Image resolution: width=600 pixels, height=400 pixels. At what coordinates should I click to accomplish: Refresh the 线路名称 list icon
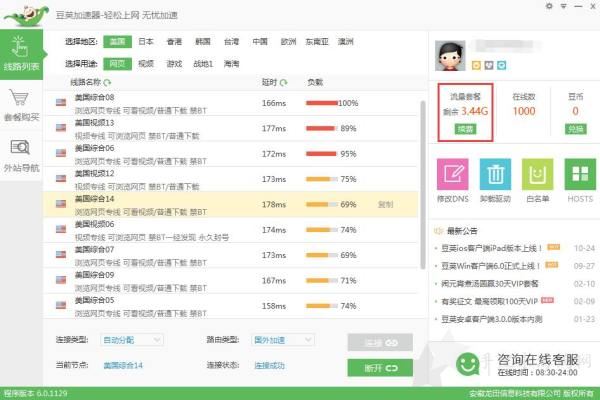pos(107,82)
